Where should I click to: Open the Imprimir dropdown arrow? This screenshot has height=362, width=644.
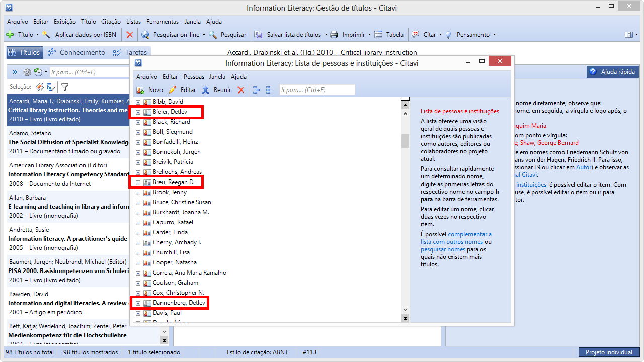[369, 35]
